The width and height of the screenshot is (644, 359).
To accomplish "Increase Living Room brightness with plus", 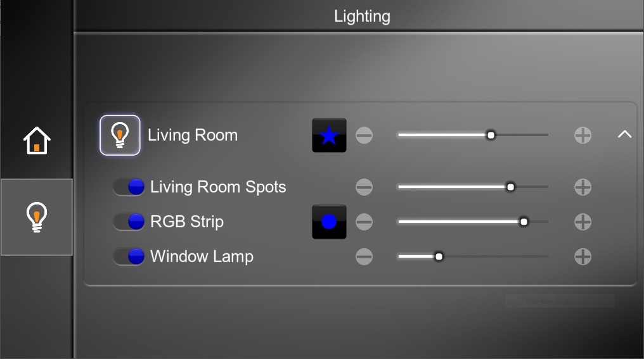I will pyautogui.click(x=583, y=135).
